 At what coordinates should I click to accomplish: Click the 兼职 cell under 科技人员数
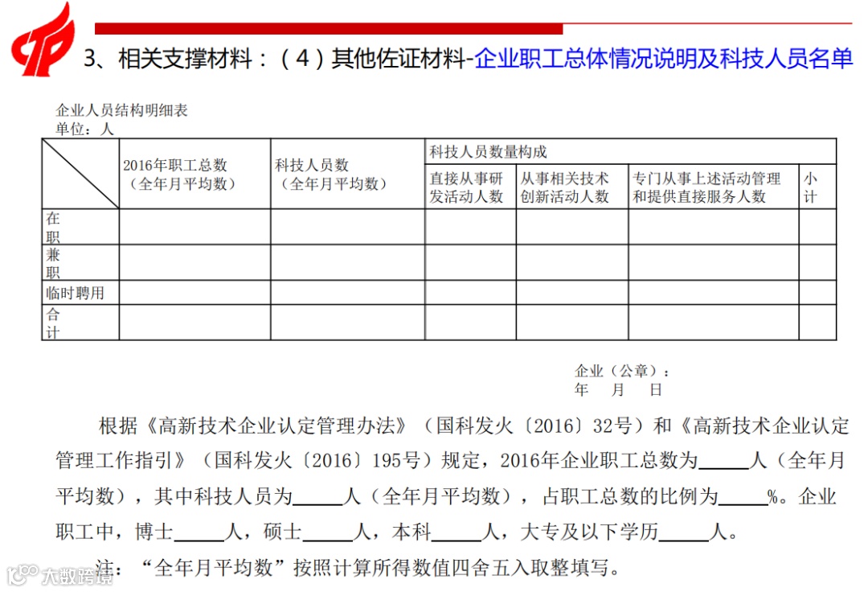[348, 262]
